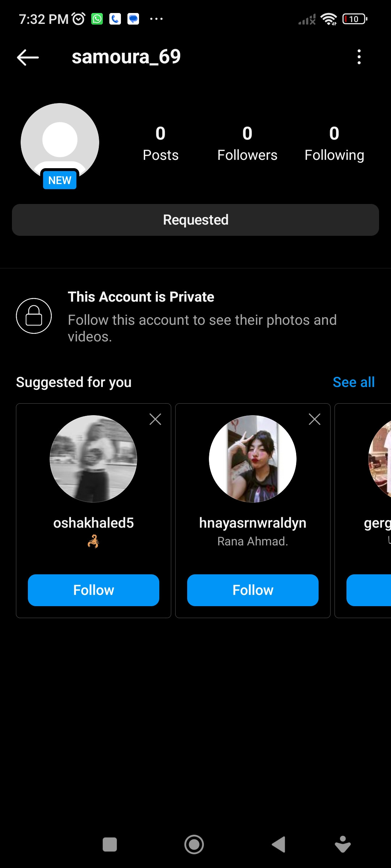Screen dimensions: 391x868
Task: Tap the Android home circle button
Action: 194,844
